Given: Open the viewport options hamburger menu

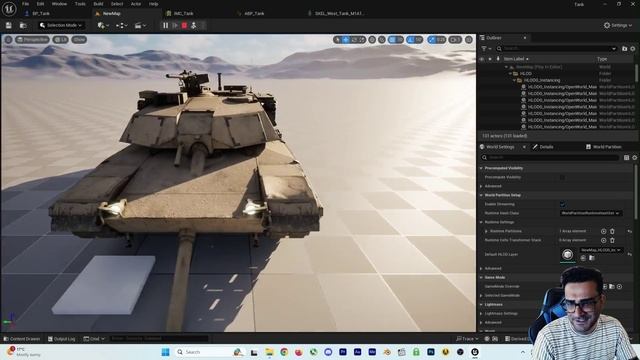Looking at the screenshot, I should tap(8, 40).
